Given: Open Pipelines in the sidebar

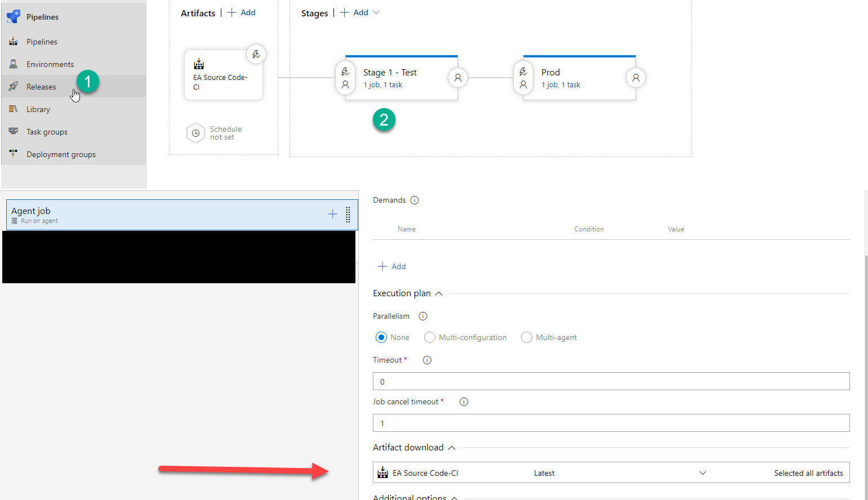Looking at the screenshot, I should (42, 42).
